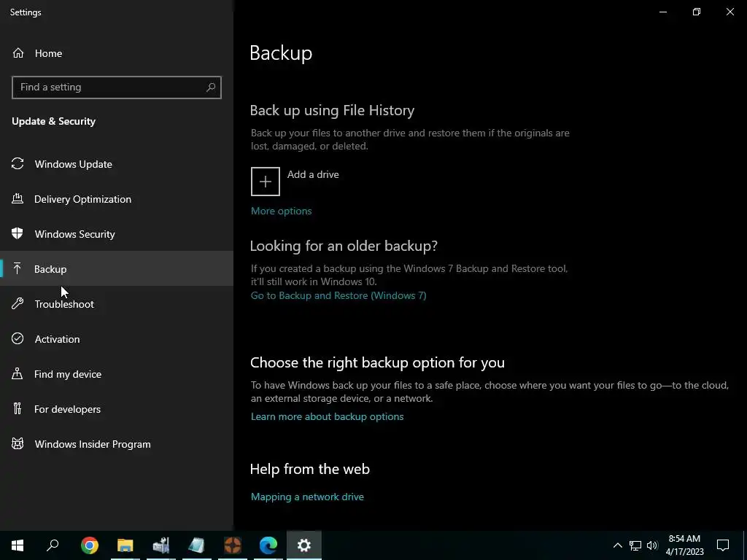Click the Add a drive label
Viewport: 747px width, 560px height.
tap(313, 174)
